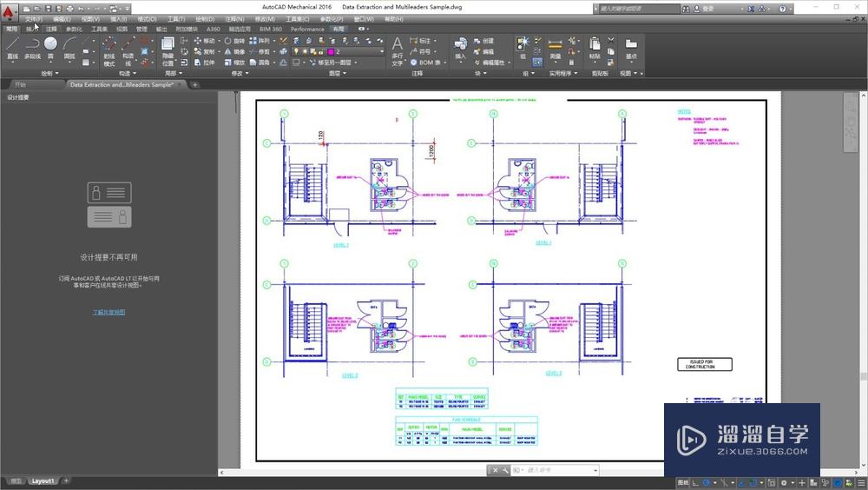
Task: Click the command line input field
Action: click(557, 470)
